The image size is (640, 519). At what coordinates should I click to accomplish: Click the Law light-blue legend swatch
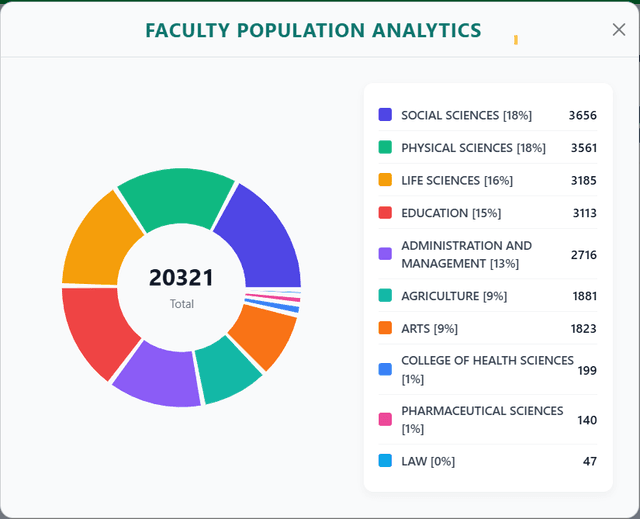pos(385,461)
